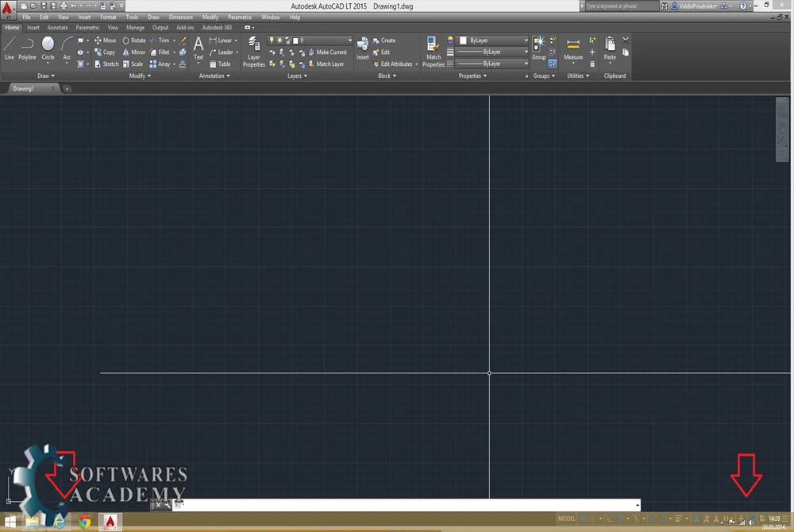Screen dimensions: 794x532
Task: Toggle polar tracking in status bar
Action: tap(620, 519)
